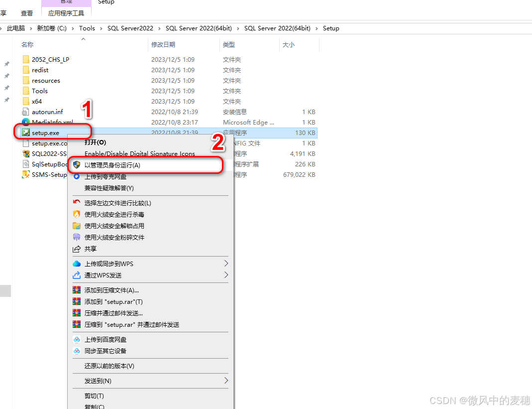Click the 2052_CHS_LP folder icon
532x409 pixels.
tap(26, 59)
